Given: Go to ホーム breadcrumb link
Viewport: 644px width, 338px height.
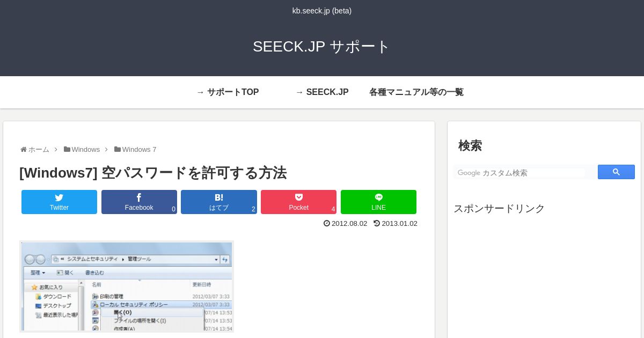Looking at the screenshot, I should point(39,150).
